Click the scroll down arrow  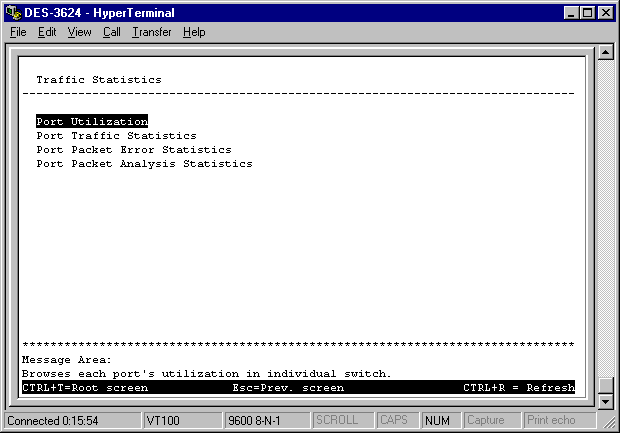[x=604, y=401]
